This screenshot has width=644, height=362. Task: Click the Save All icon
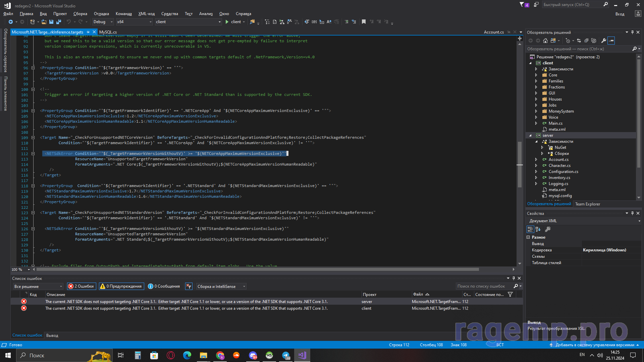[x=59, y=22]
